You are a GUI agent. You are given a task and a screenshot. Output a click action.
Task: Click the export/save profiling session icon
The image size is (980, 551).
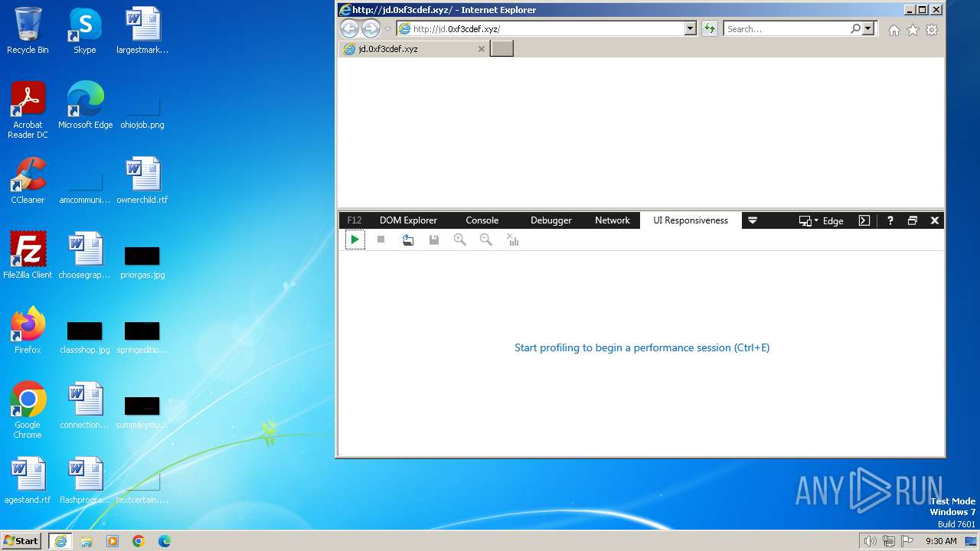[433, 240]
